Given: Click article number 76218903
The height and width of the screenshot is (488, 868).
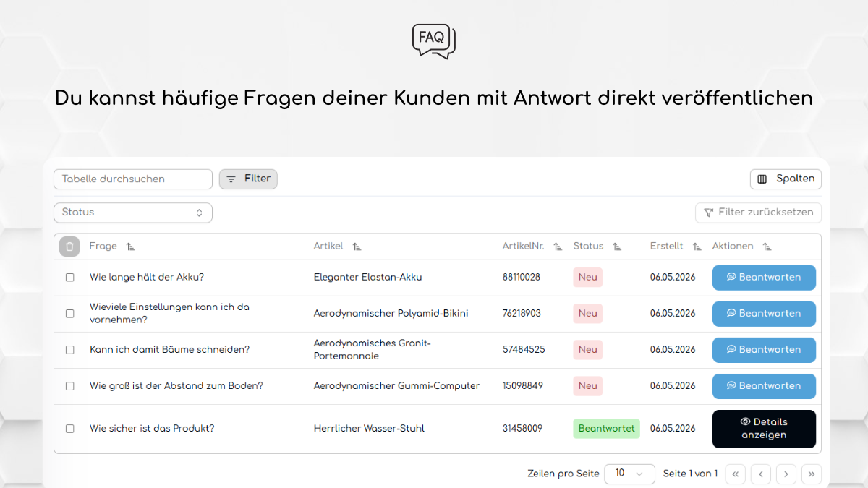Looking at the screenshot, I should (x=522, y=314).
